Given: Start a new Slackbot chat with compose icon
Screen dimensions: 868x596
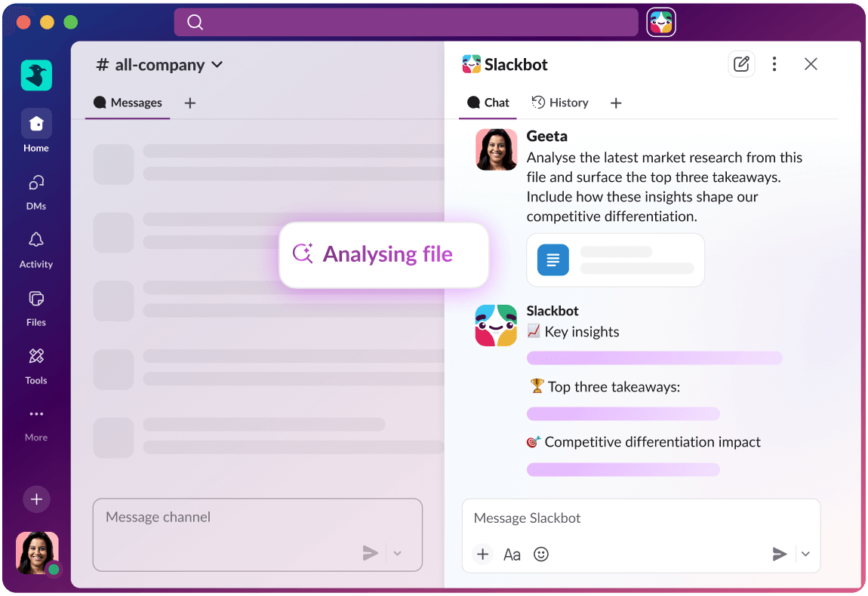Looking at the screenshot, I should point(741,64).
